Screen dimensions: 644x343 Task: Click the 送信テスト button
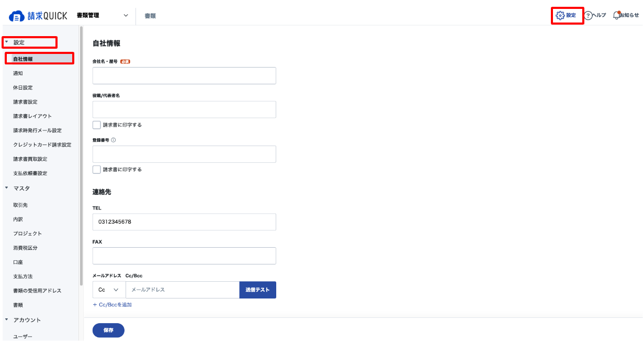click(258, 290)
